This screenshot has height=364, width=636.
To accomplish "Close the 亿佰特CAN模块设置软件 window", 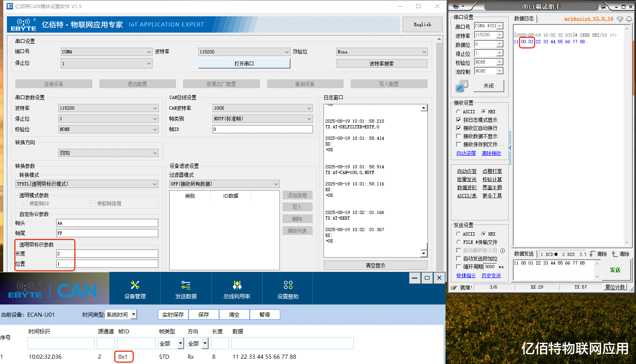I will (x=437, y=6).
